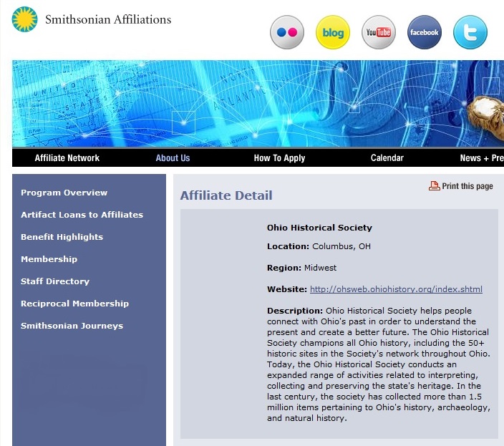Open the YouTube icon link
The width and height of the screenshot is (504, 446).
coord(379,32)
